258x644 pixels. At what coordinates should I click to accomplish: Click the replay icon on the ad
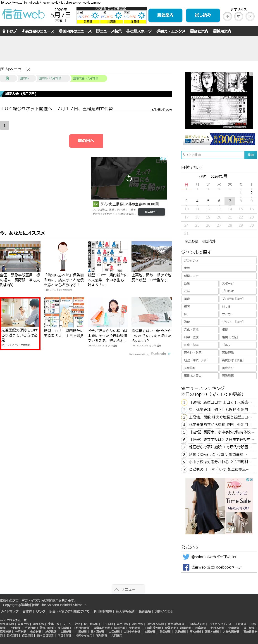(x=129, y=178)
